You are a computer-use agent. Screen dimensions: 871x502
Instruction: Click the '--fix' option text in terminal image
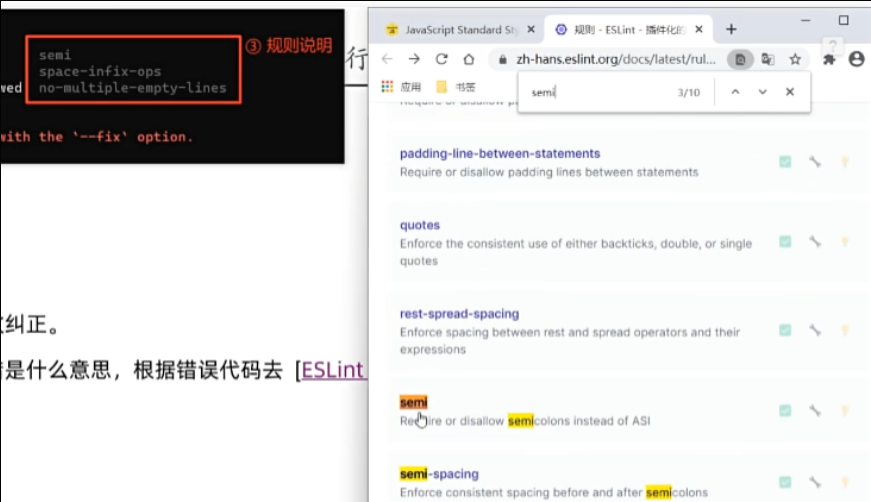[x=100, y=137]
